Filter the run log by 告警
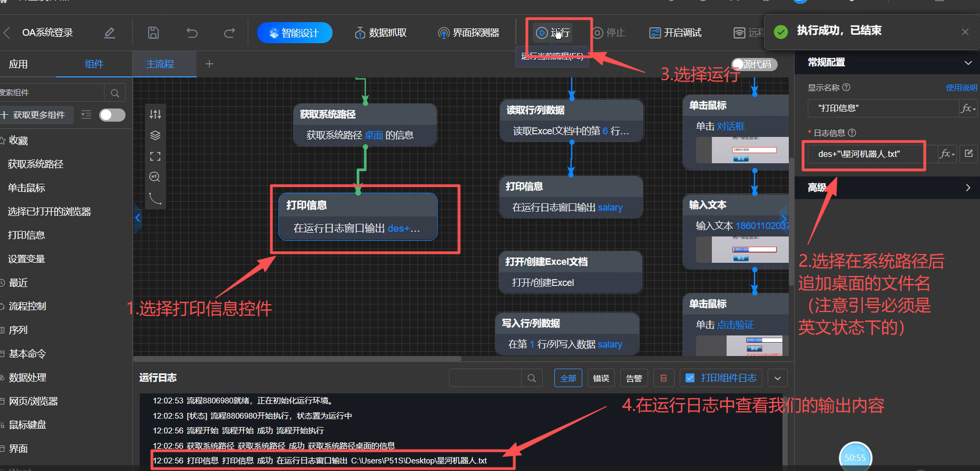Viewport: 980px width, 471px height. (634, 378)
